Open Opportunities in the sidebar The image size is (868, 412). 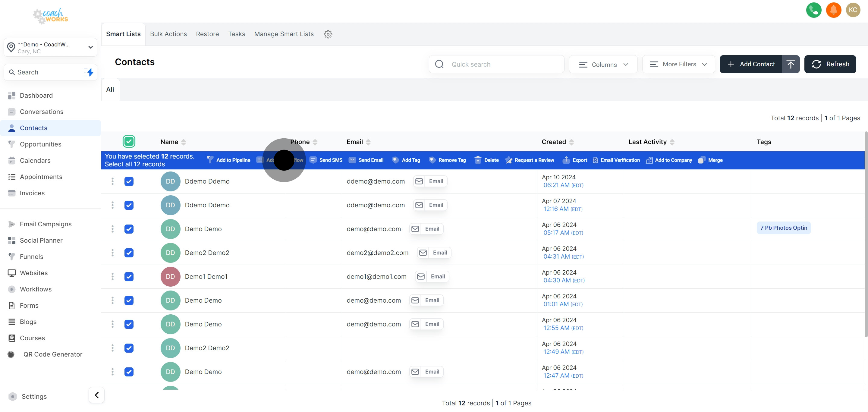pos(40,144)
